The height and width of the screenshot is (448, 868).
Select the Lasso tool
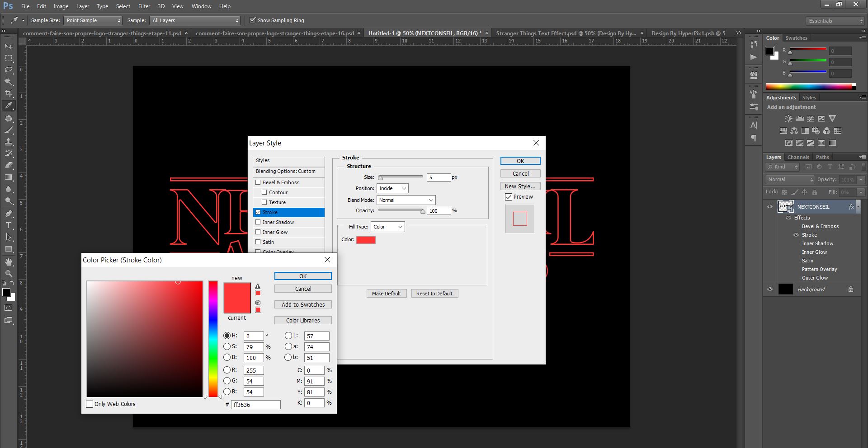click(9, 70)
